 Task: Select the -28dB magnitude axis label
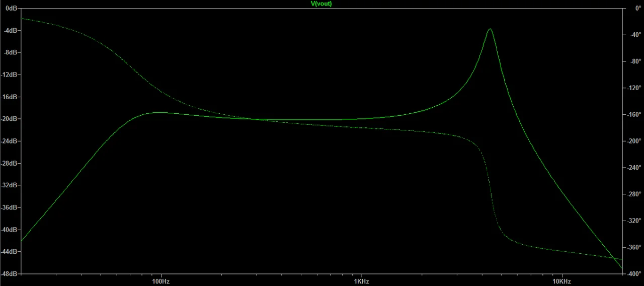coord(10,163)
